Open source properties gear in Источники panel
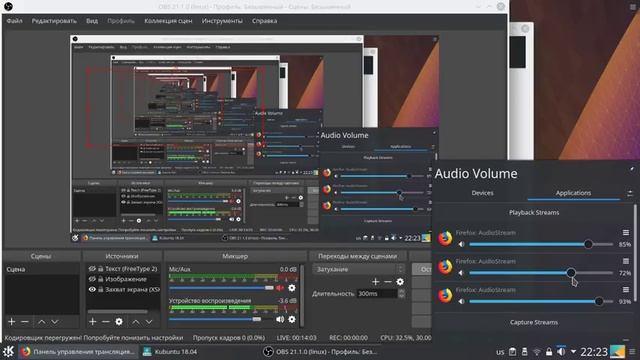640x360 pixels. (119, 322)
